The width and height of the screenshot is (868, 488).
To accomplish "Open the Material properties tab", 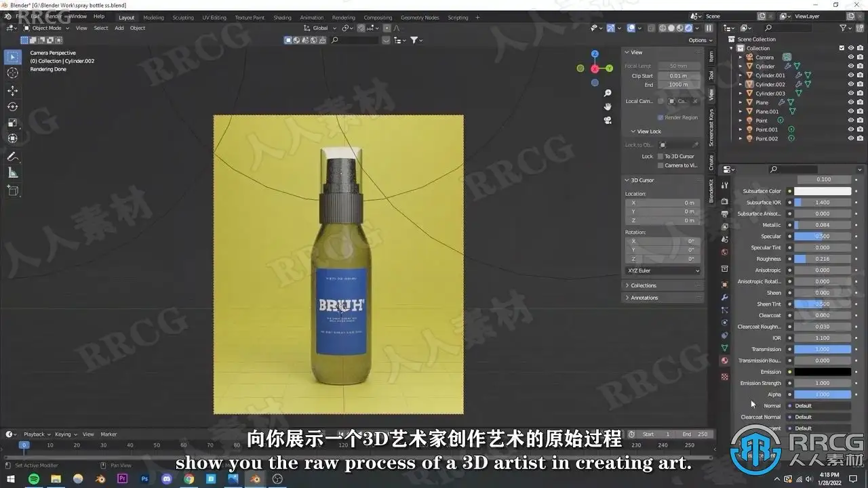I will (724, 361).
